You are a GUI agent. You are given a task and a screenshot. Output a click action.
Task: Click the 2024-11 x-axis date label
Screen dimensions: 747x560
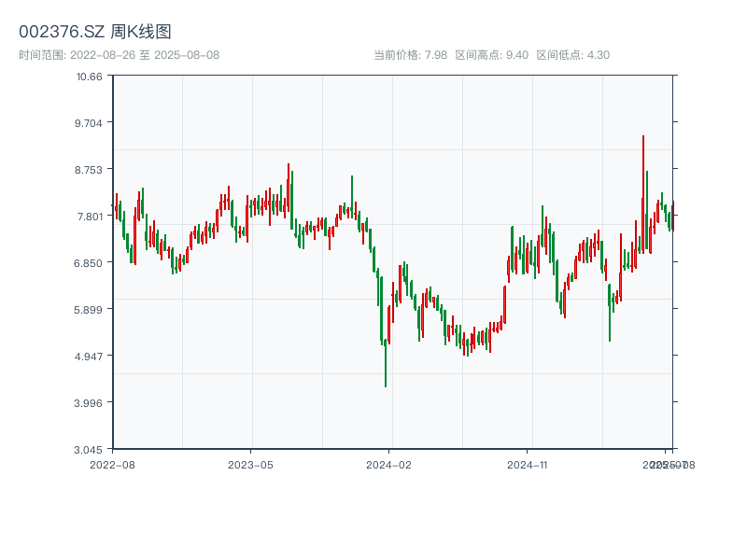click(528, 464)
